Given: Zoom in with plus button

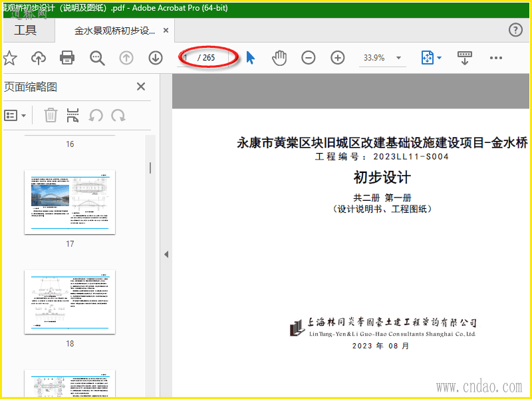Looking at the screenshot, I should (338, 58).
